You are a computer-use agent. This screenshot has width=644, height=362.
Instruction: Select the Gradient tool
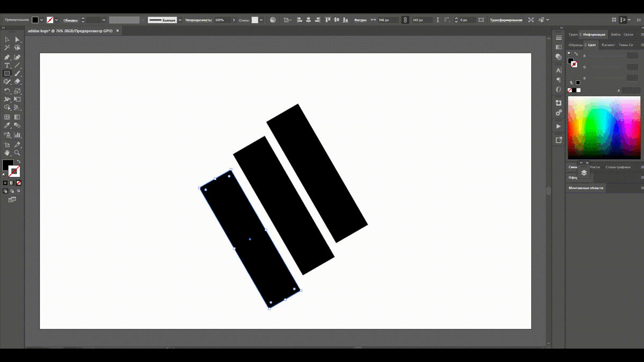coord(17,117)
